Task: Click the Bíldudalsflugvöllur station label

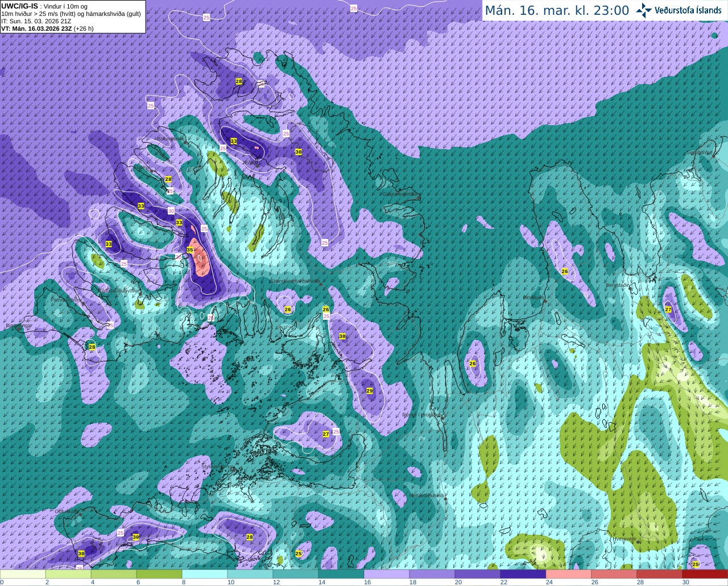Action: (x=118, y=290)
